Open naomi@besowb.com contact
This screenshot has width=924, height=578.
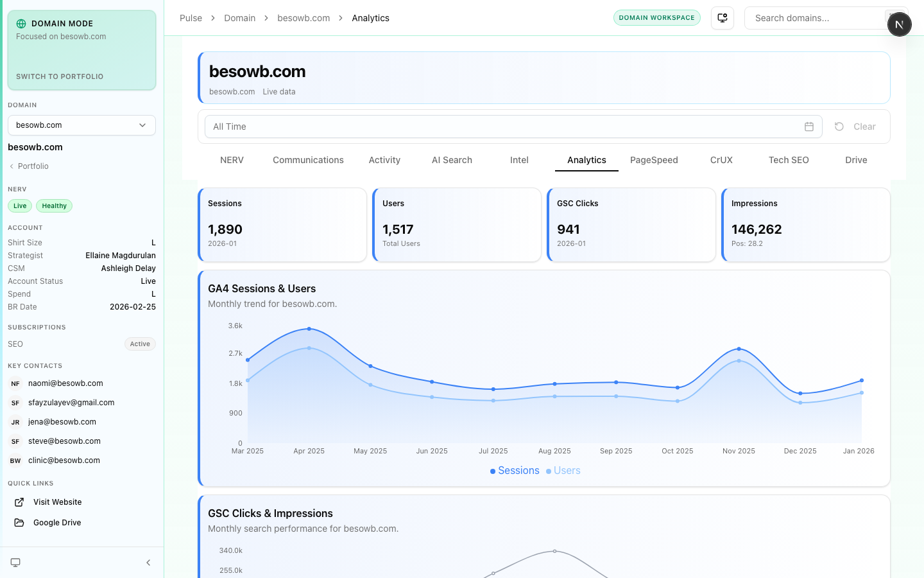pyautogui.click(x=65, y=383)
